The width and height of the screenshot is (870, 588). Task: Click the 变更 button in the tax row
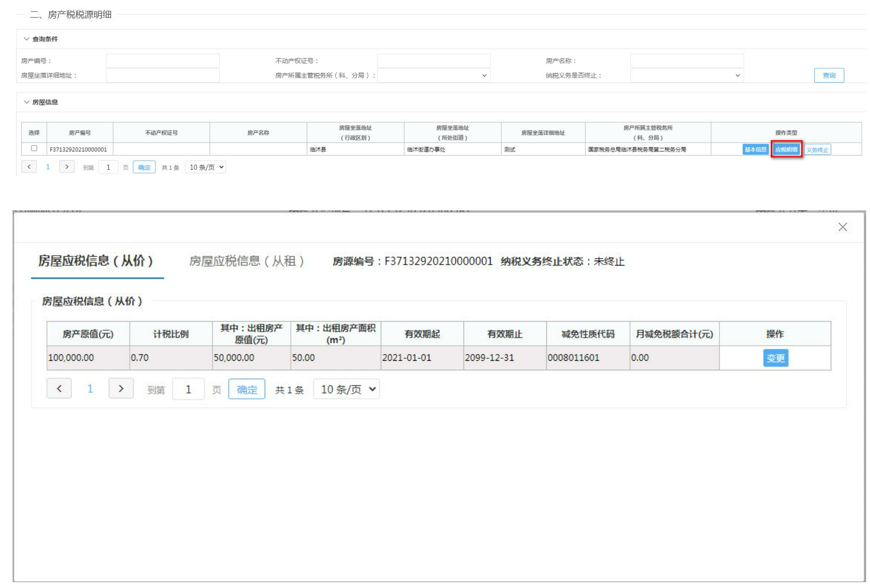776,358
